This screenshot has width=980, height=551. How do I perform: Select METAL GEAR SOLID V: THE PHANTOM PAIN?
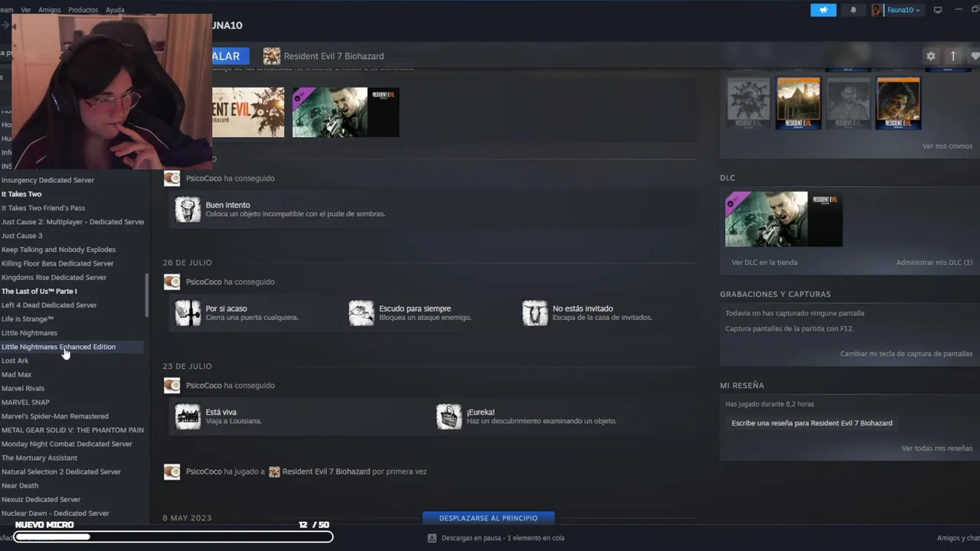coord(72,430)
